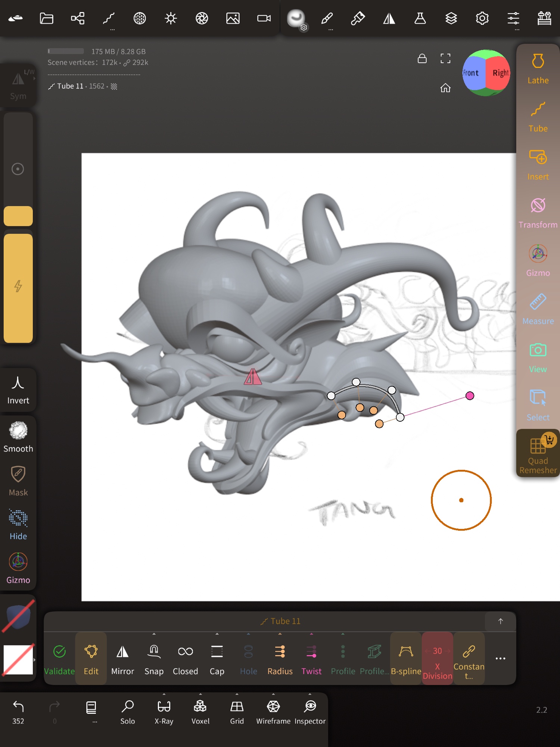The height and width of the screenshot is (747, 560).
Task: Open the Files menu folder icon
Action: point(47,18)
